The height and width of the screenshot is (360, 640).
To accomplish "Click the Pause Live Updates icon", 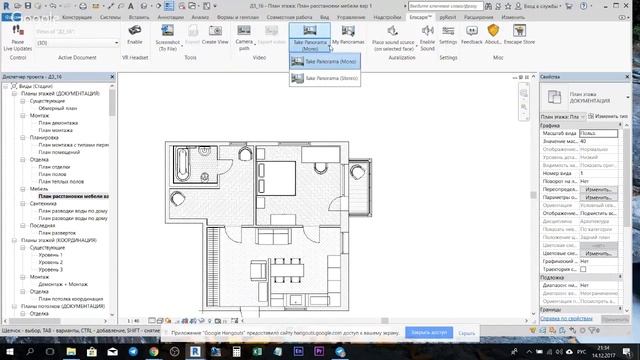I will (x=18, y=30).
